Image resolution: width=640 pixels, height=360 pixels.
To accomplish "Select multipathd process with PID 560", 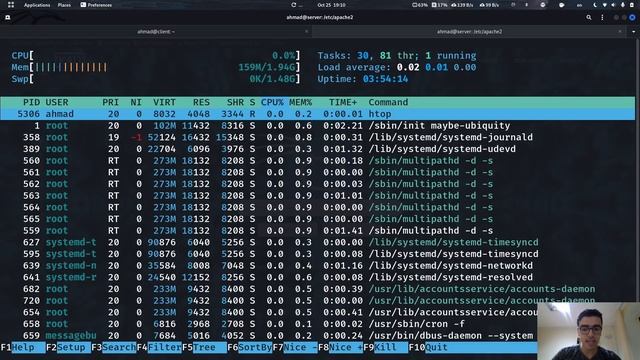I will tap(318, 161).
